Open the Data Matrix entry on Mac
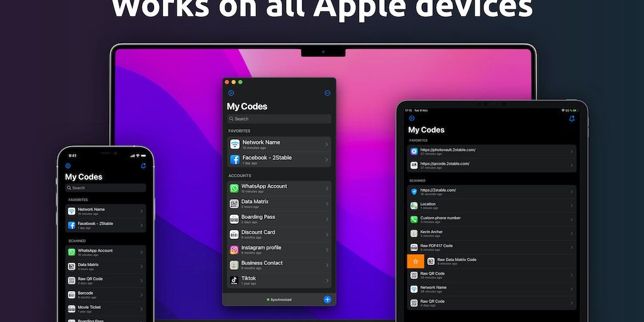 [279, 204]
